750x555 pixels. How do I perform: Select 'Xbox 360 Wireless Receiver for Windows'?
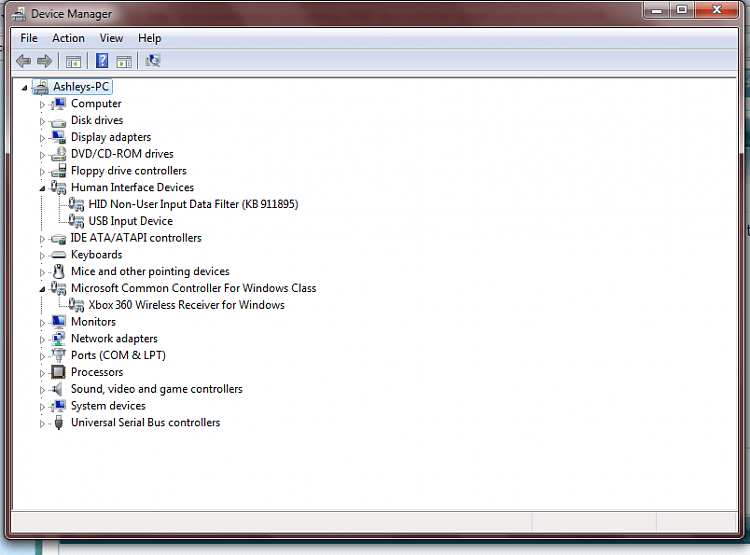coord(186,305)
